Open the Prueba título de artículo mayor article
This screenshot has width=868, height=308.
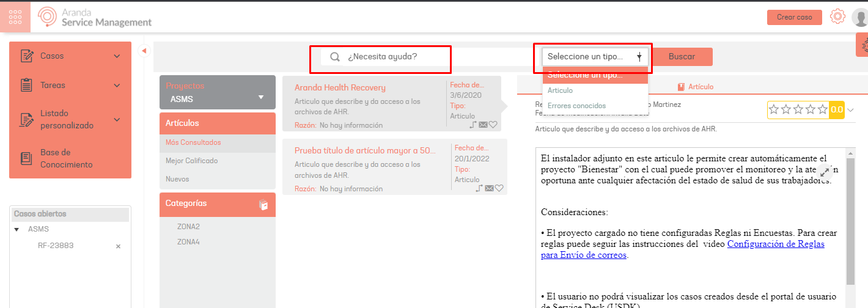tap(365, 150)
